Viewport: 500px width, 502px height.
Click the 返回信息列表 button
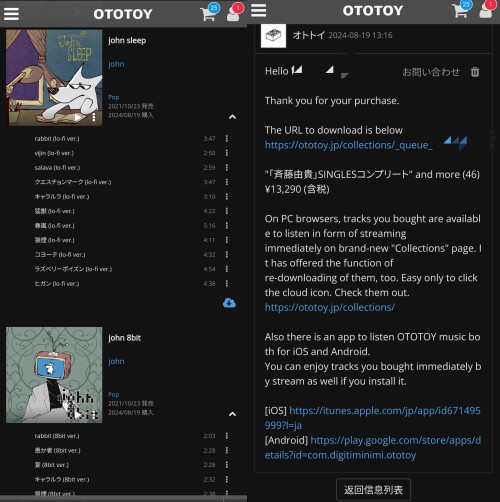(373, 490)
